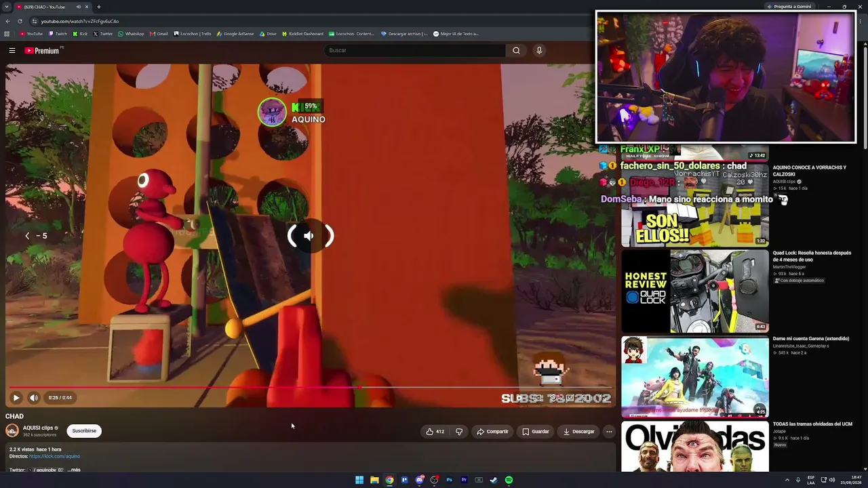Open the Twitter bookmark
Viewport: 868px width, 488px height.
[103, 33]
